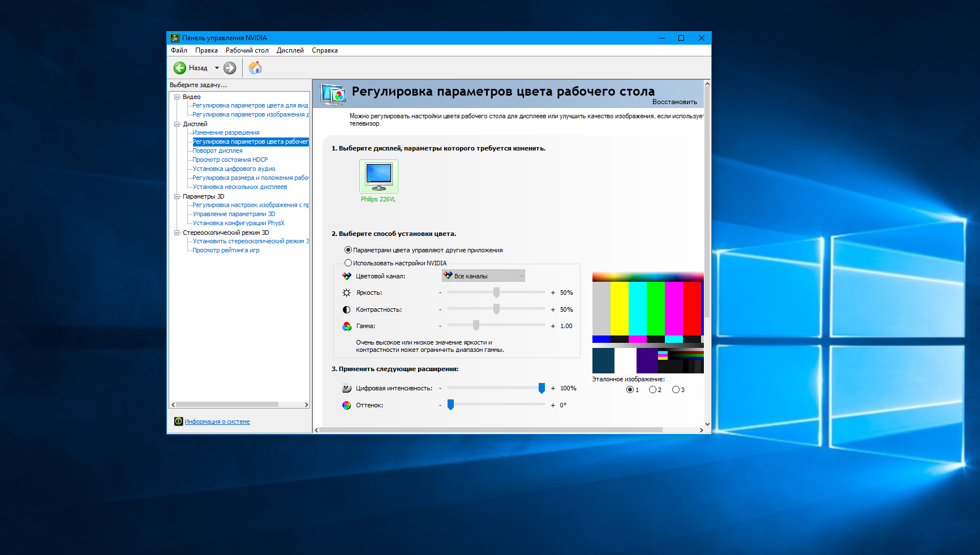The width and height of the screenshot is (980, 555).
Task: Click the Оттенок color wheel icon
Action: pyautogui.click(x=347, y=405)
